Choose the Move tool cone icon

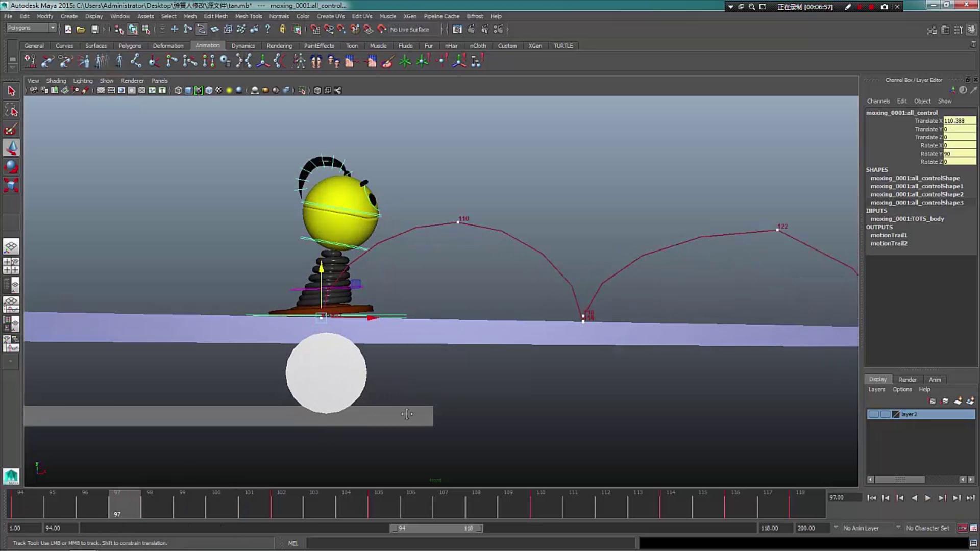[11, 148]
